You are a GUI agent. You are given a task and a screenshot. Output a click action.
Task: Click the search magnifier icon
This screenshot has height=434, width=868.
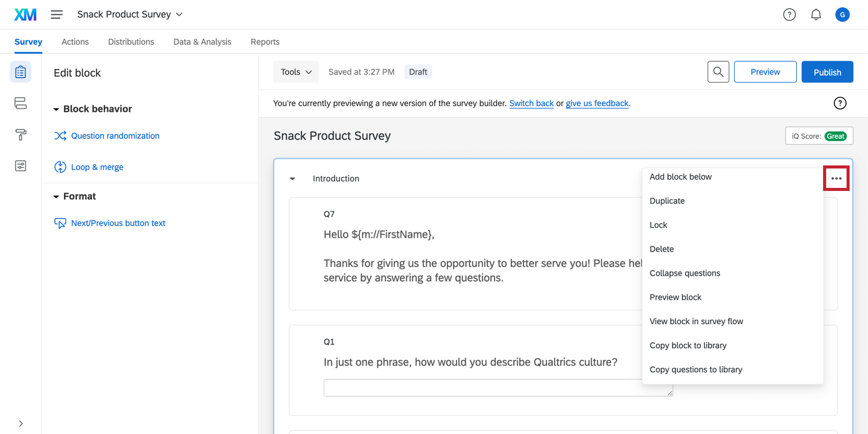coord(718,72)
